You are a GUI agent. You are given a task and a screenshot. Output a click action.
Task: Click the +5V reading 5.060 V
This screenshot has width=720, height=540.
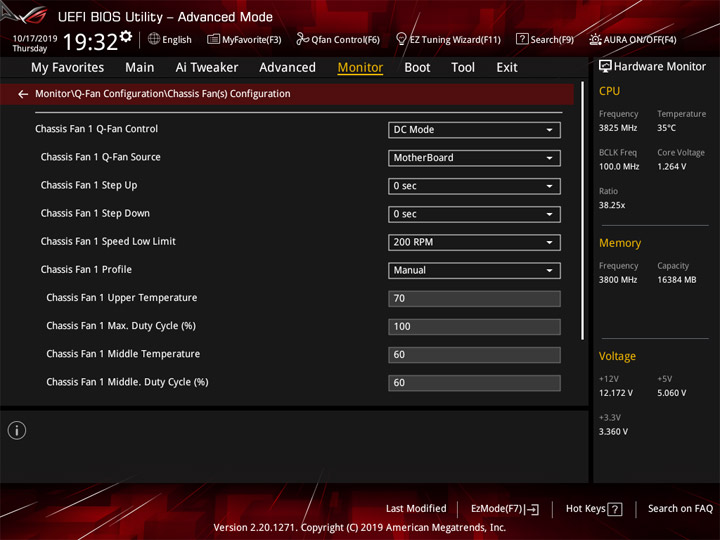click(x=671, y=393)
